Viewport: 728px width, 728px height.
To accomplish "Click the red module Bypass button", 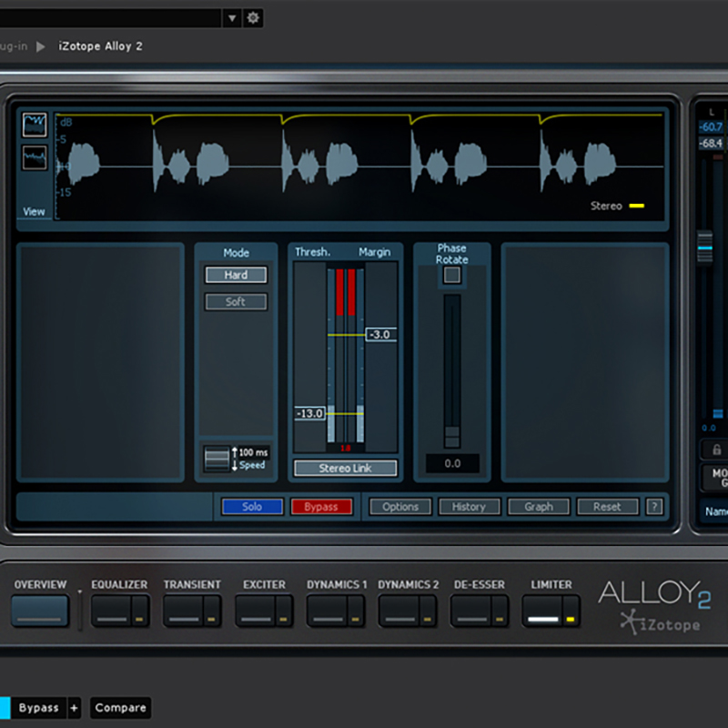I will (x=321, y=507).
